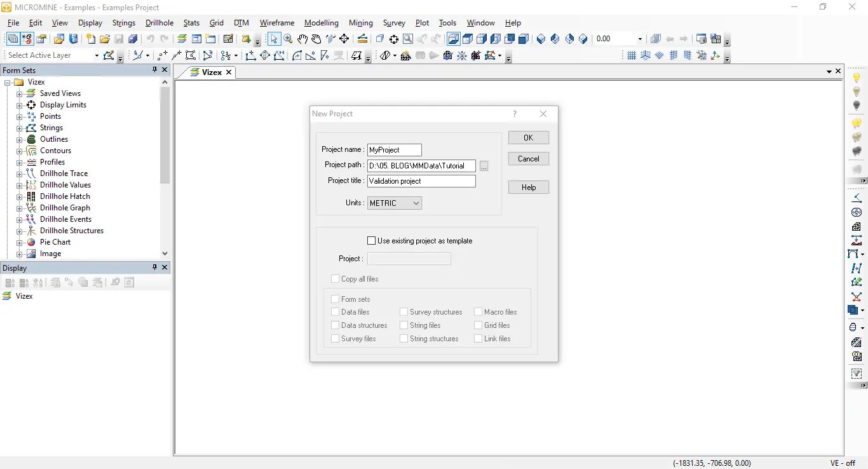Click OK in New Project dialog
The image size is (868, 469).
coord(529,138)
